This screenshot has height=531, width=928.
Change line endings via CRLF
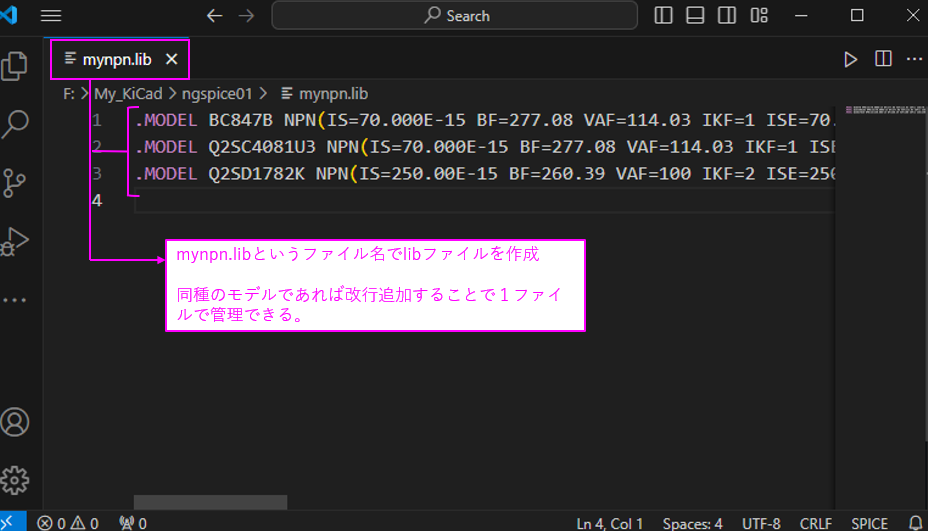tap(816, 523)
